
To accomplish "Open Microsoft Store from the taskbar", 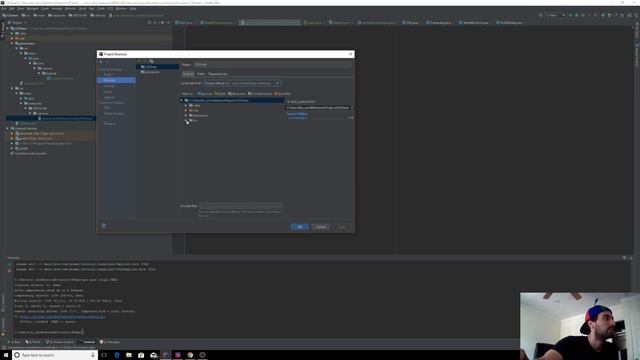I will pyautogui.click(x=141, y=355).
